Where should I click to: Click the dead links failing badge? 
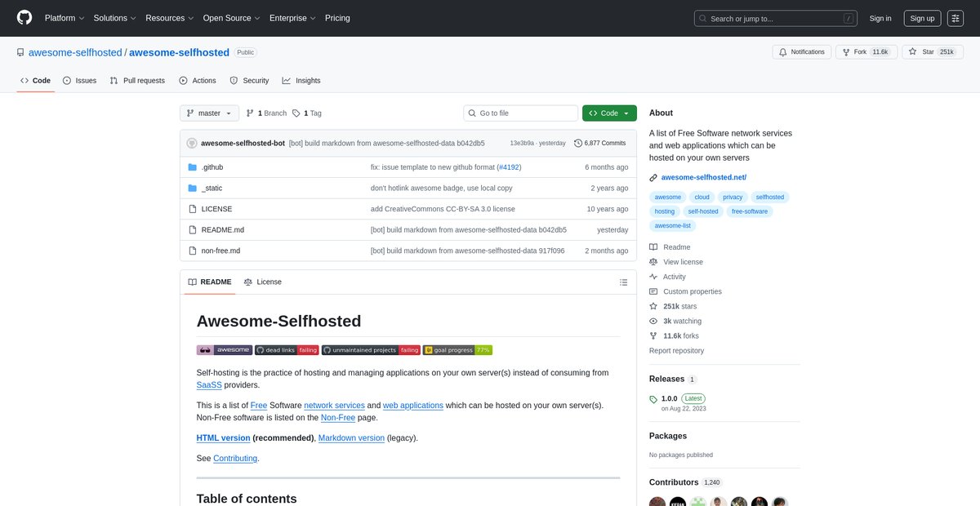click(287, 350)
